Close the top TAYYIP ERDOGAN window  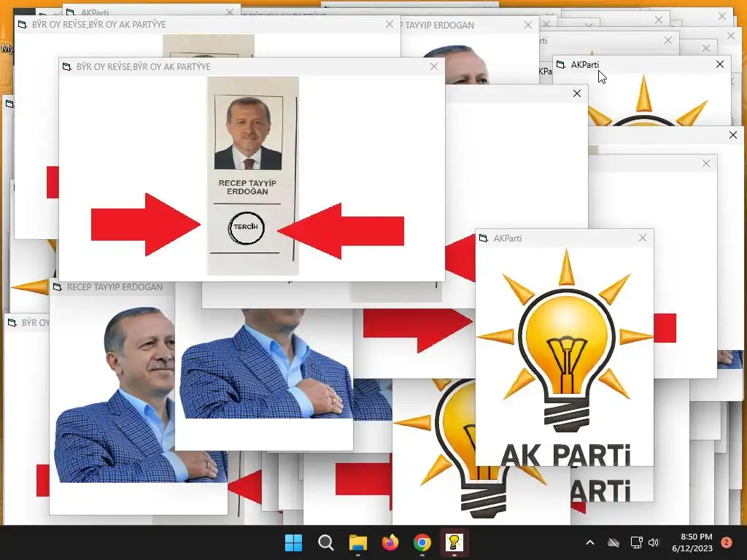click(528, 25)
